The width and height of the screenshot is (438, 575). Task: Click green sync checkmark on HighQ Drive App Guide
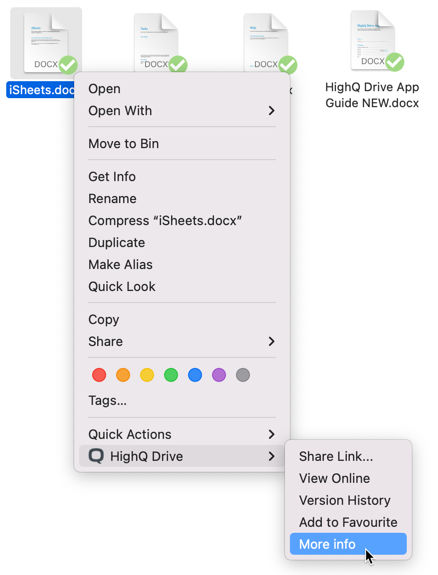[x=394, y=62]
